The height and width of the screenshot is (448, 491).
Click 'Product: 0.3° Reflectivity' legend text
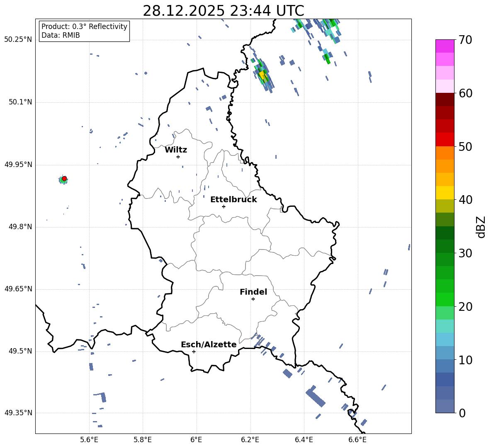click(84, 27)
